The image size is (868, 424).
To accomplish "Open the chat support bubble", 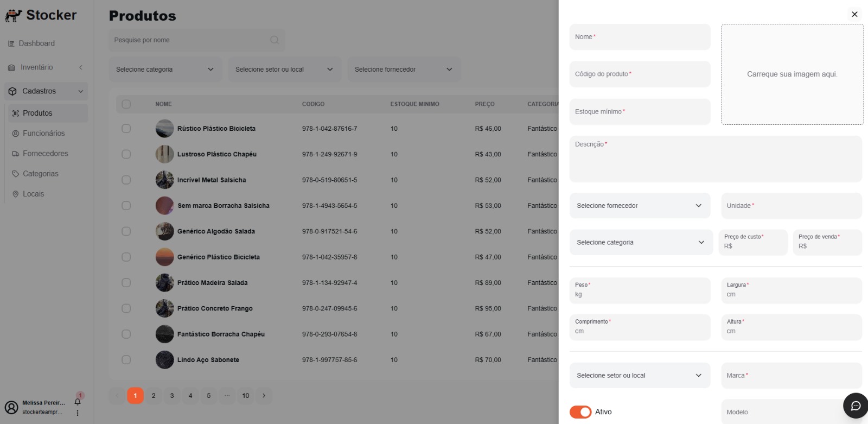I will click(856, 406).
